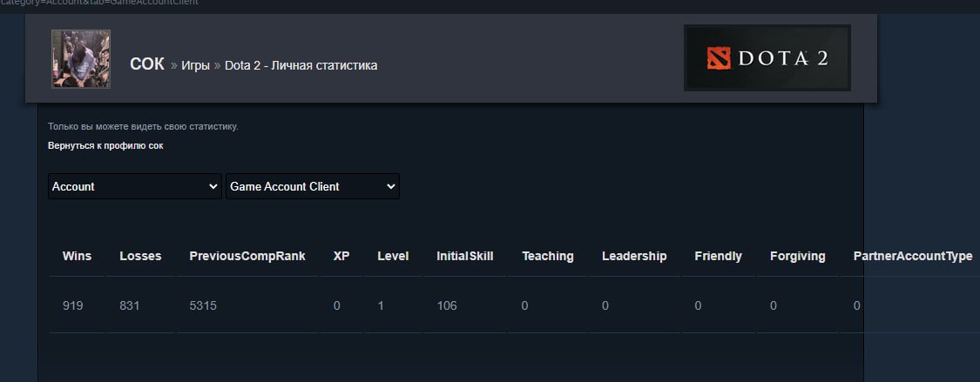Select the PreviousCompRank column header
This screenshot has height=382, width=980.
coord(247,256)
